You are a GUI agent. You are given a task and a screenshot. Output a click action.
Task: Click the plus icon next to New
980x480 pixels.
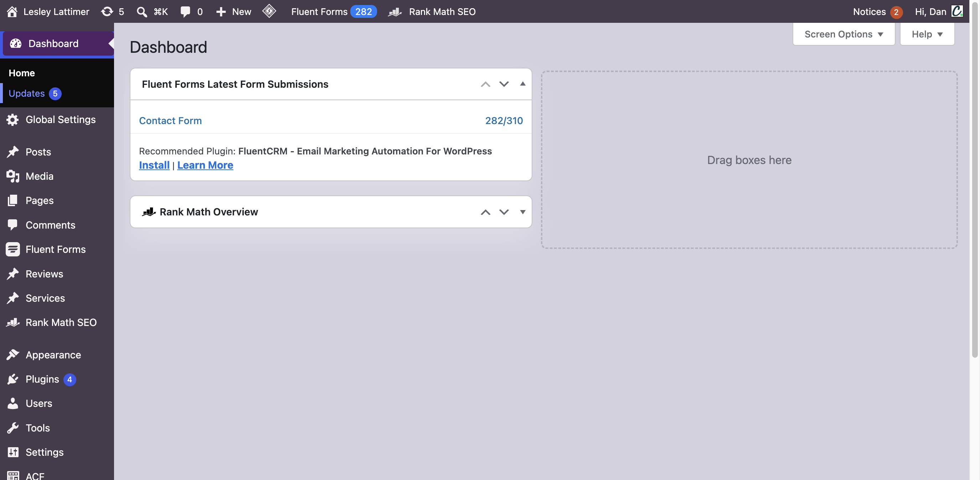pos(221,12)
